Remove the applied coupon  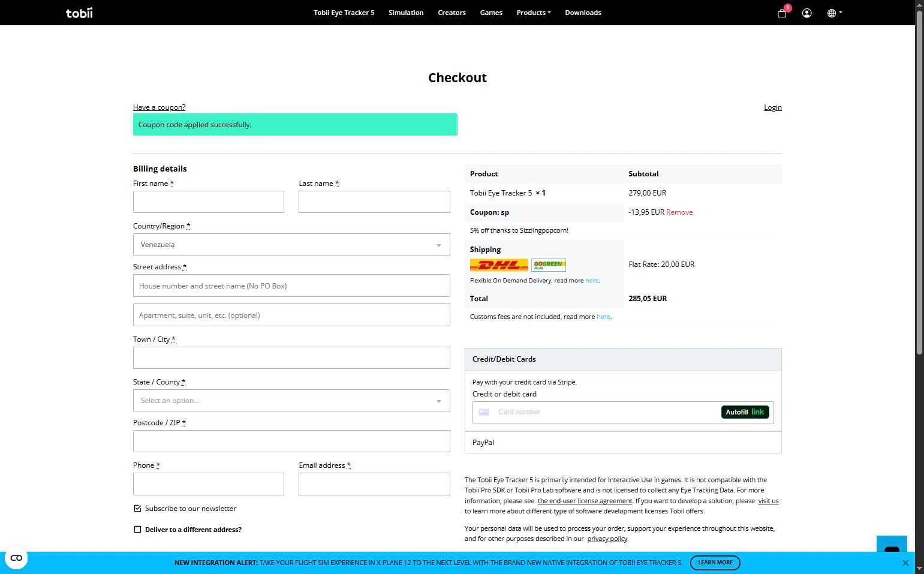pyautogui.click(x=679, y=212)
